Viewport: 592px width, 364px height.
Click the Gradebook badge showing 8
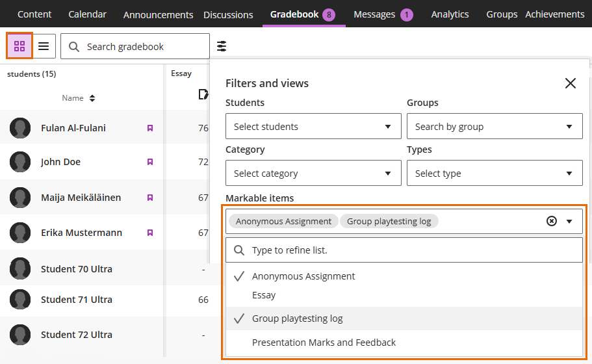329,15
